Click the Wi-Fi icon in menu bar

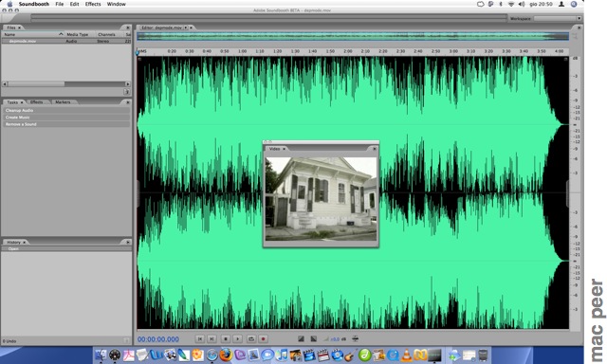pyautogui.click(x=511, y=4)
